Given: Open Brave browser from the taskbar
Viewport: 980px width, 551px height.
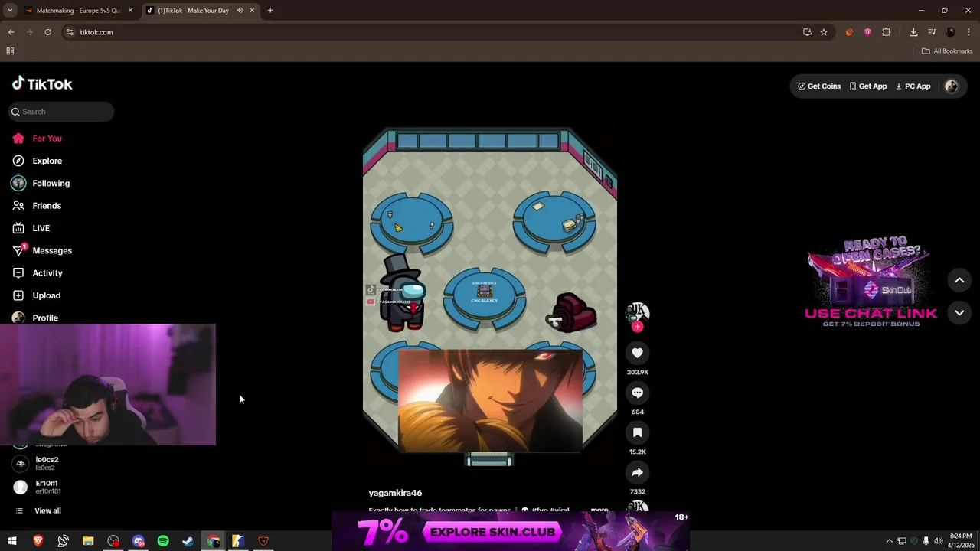Looking at the screenshot, I should click(38, 541).
